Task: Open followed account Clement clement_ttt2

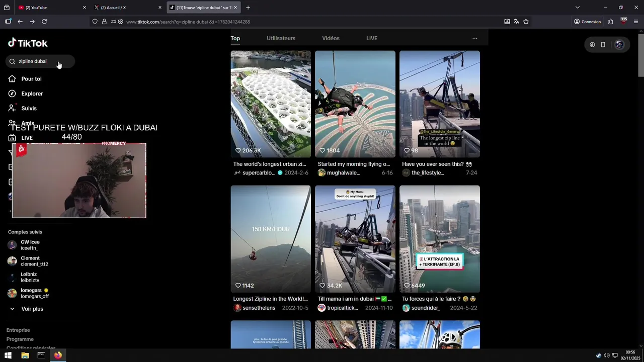Action: (28, 261)
